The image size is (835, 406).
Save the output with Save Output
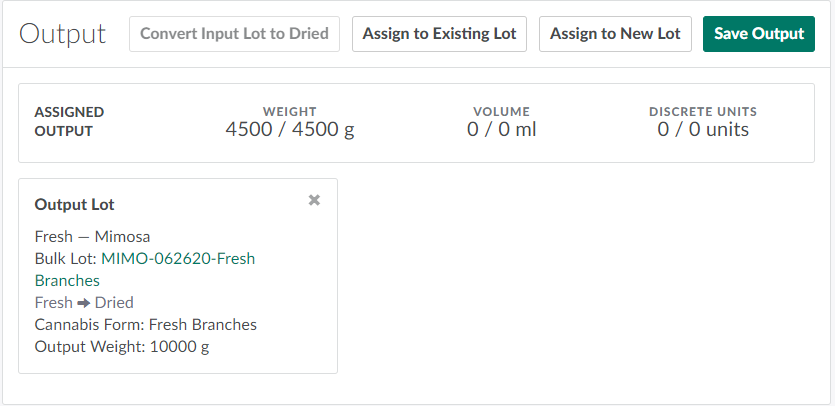[758, 34]
